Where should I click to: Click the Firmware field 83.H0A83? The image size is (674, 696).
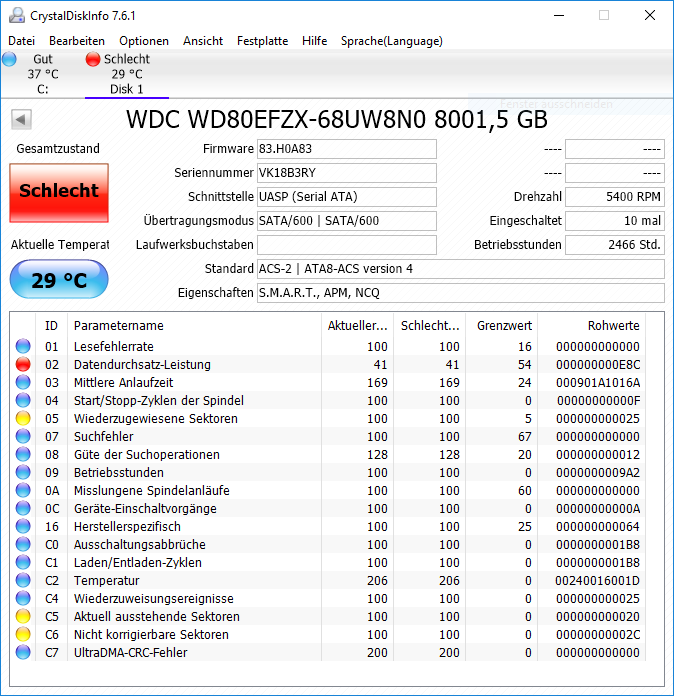coord(347,149)
